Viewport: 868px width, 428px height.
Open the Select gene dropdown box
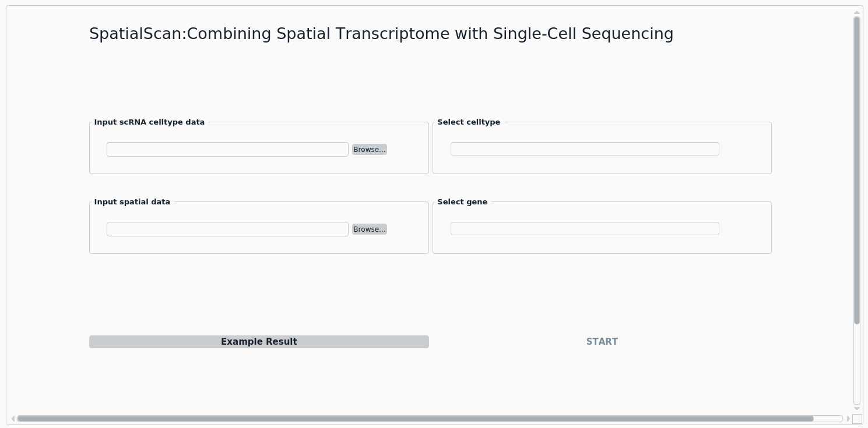click(x=585, y=229)
